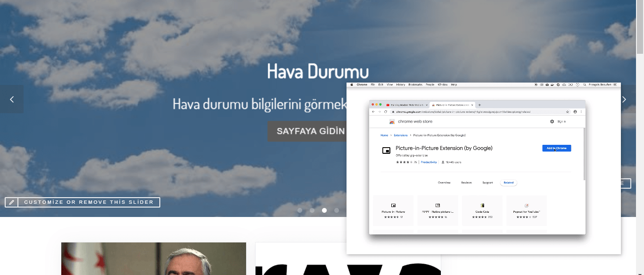Advance to the next slide with the right arrow
This screenshot has height=275, width=644.
pyautogui.click(x=624, y=99)
